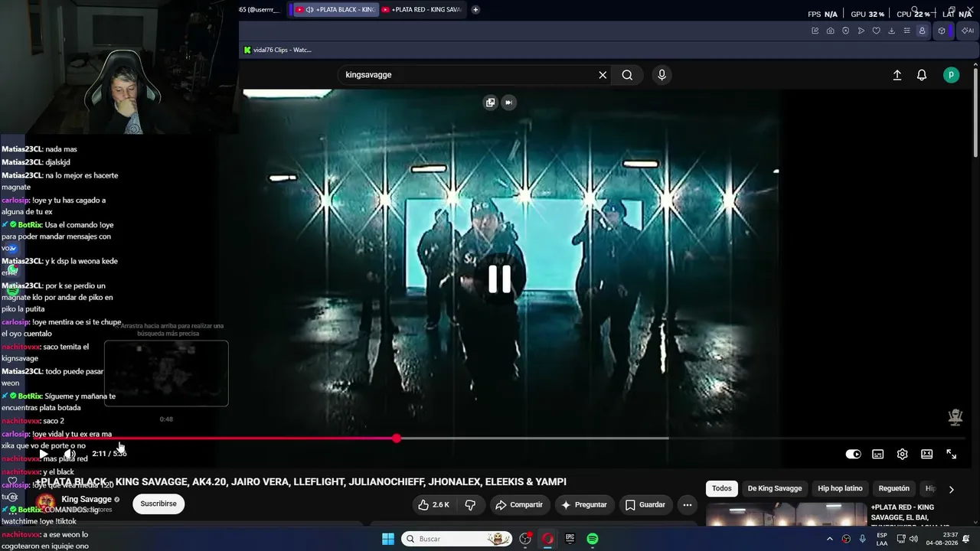This screenshot has height=551, width=980.
Task: Expand more filter chips with arrow
Action: point(951,489)
